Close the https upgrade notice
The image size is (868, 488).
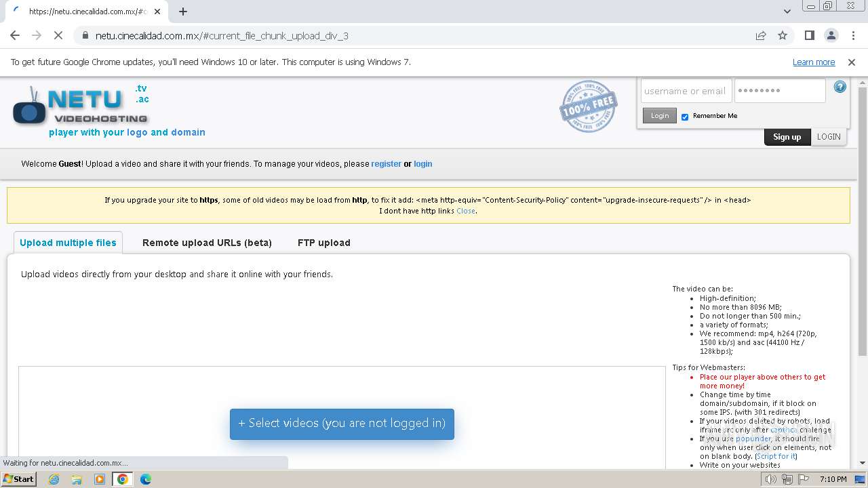tap(465, 211)
